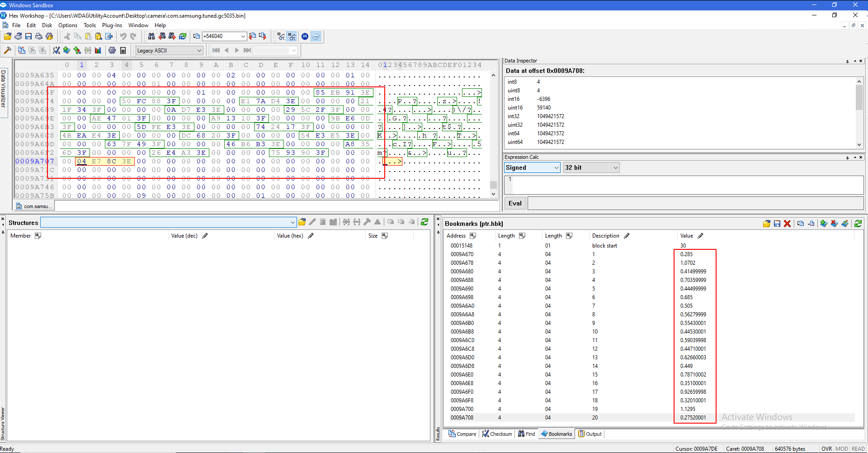
Task: Switch to the Compare results tab
Action: click(462, 434)
